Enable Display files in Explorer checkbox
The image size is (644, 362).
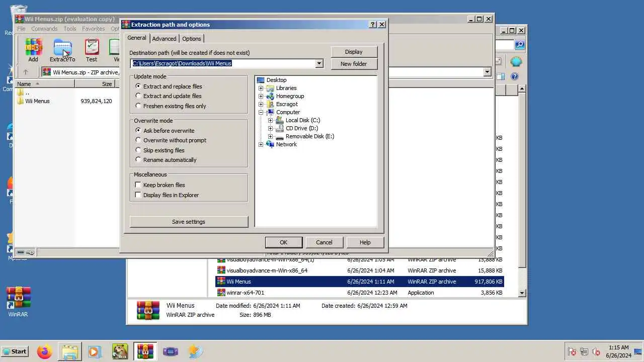[x=138, y=195]
